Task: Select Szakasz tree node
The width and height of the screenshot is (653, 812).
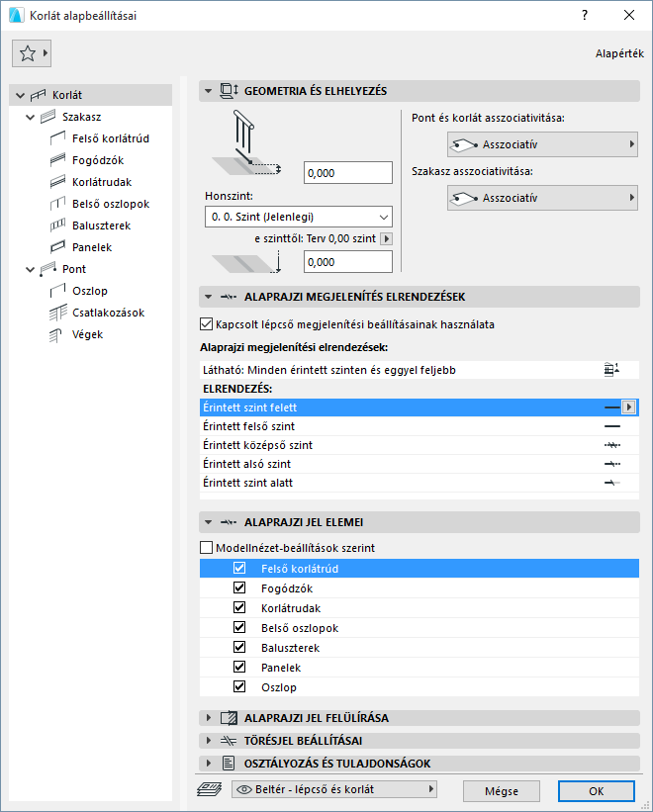Action: coord(81,117)
